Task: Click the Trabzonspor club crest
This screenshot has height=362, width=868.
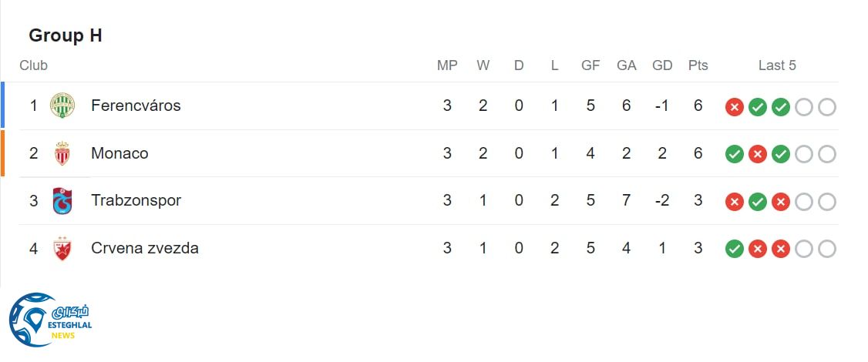Action: click(62, 201)
